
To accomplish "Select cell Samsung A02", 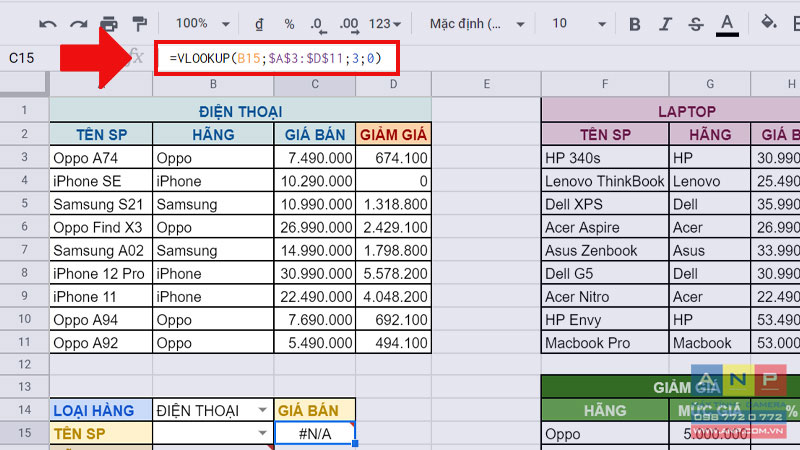I will pyautogui.click(x=101, y=250).
